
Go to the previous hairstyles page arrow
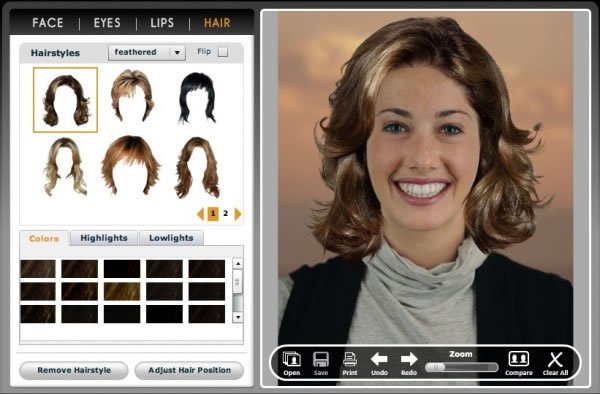point(200,214)
